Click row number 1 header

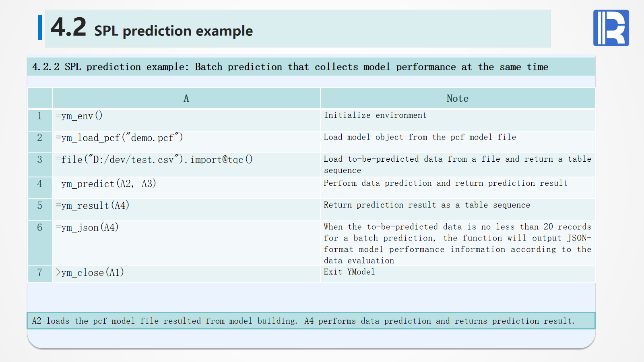(x=39, y=116)
